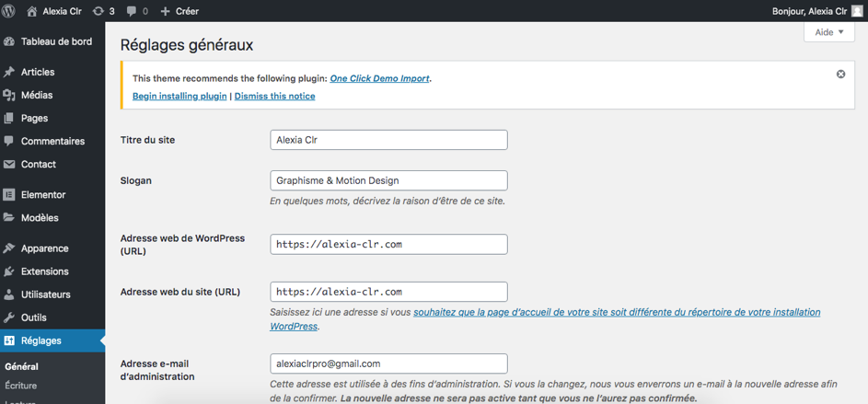Click the Pages icon in sidebar

click(x=9, y=118)
